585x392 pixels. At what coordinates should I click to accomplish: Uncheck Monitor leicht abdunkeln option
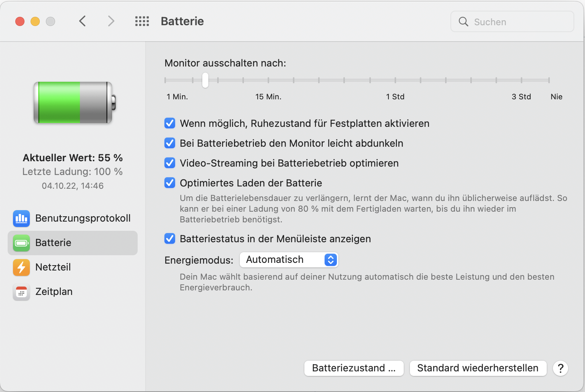[x=170, y=143]
